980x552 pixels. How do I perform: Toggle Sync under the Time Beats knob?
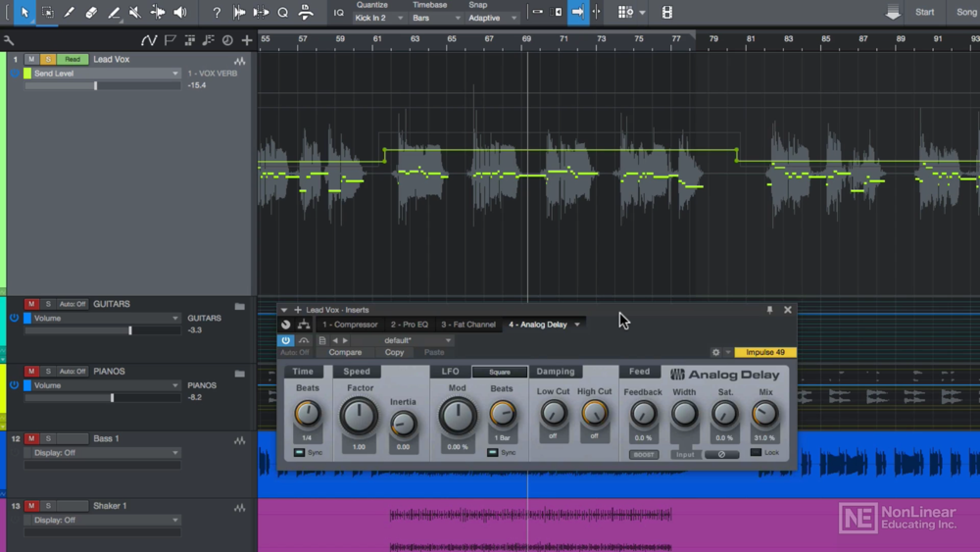coord(299,452)
